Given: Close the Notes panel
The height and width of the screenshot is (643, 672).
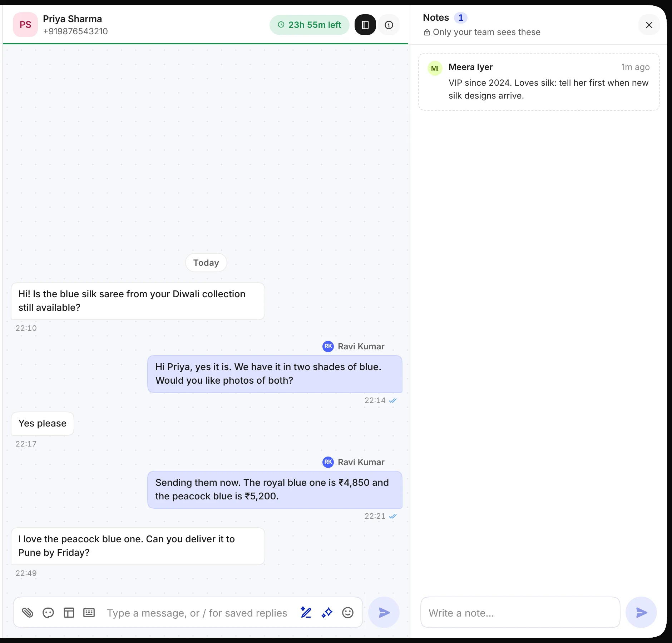Looking at the screenshot, I should click(x=649, y=25).
